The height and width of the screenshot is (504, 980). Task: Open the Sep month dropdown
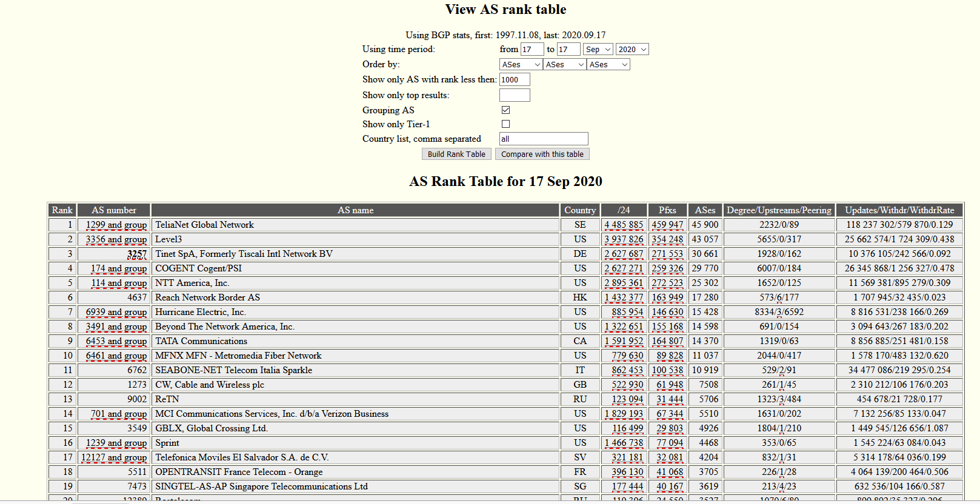tap(598, 49)
